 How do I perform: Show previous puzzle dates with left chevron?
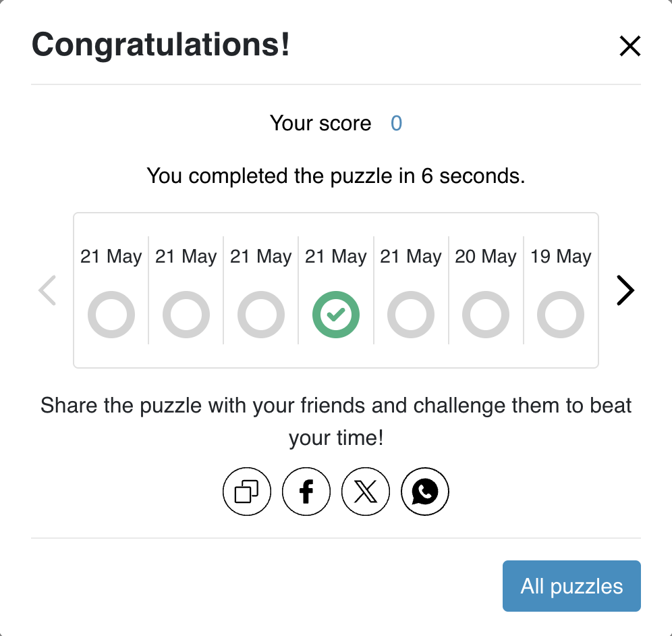47,290
